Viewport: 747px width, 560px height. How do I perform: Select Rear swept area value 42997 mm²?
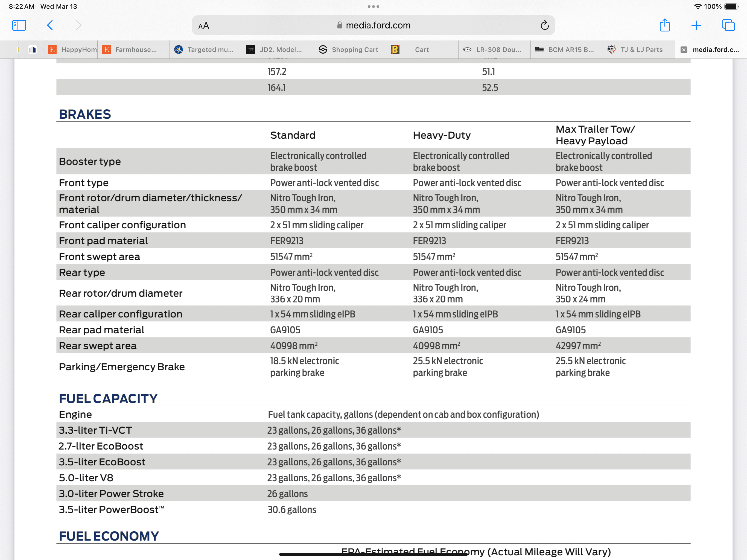pos(578,346)
